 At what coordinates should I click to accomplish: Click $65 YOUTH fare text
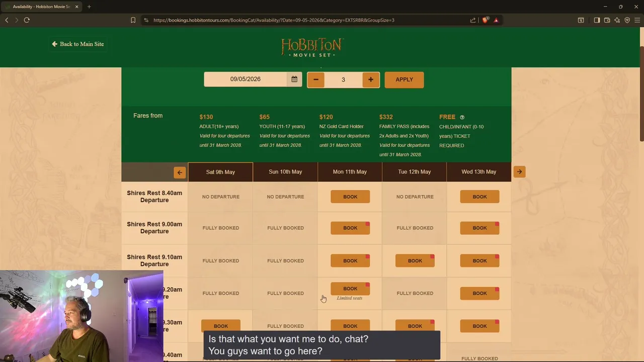[x=284, y=131]
